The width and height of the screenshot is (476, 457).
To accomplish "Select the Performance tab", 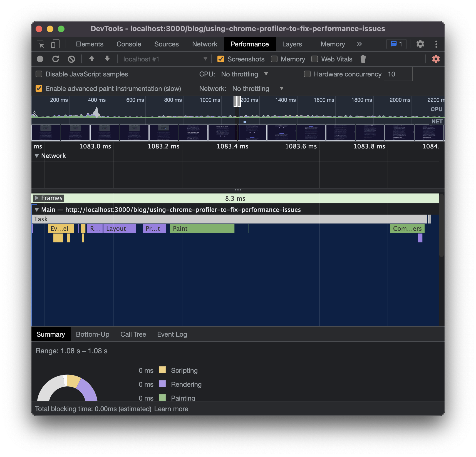I will click(250, 44).
